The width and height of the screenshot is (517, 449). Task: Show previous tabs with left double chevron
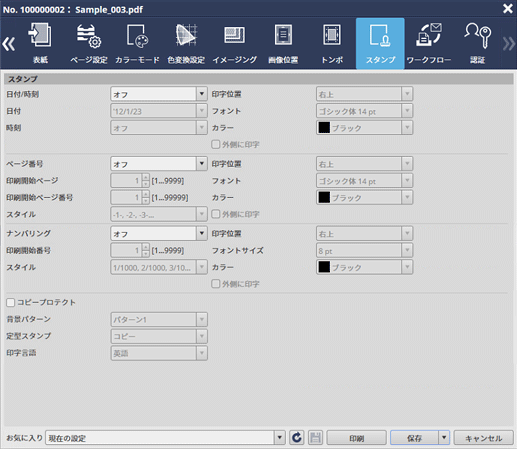(9, 44)
